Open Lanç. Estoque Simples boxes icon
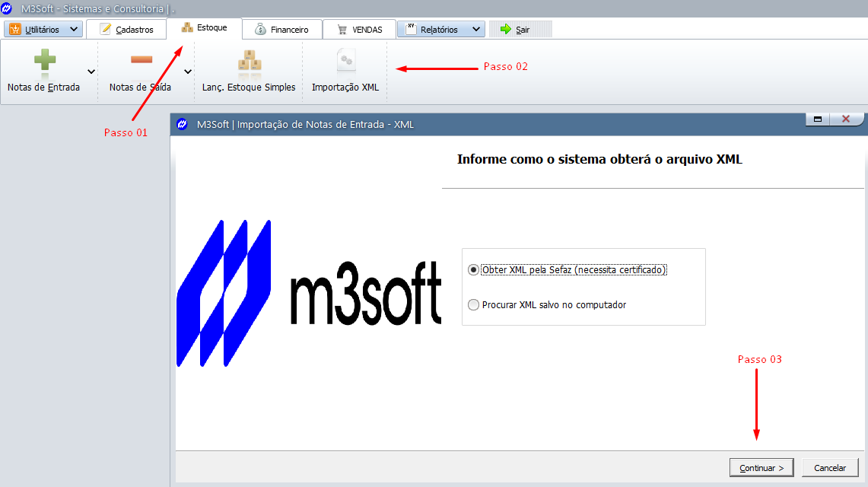 (250, 62)
